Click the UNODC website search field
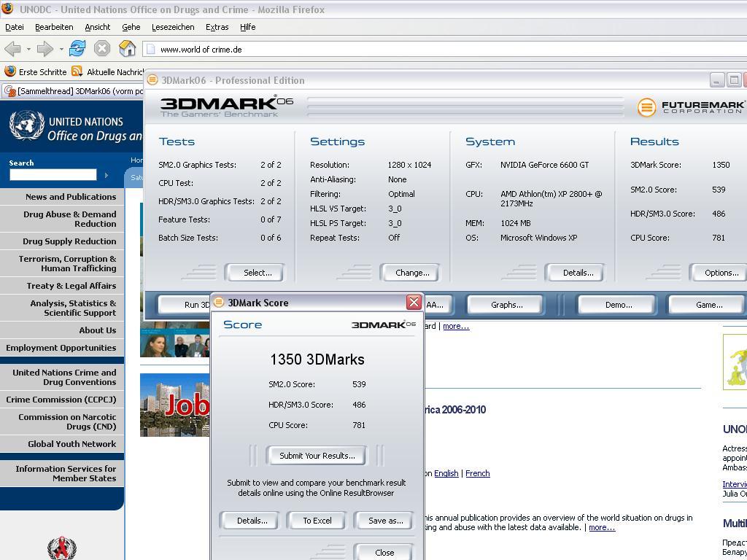747x560 pixels. tap(53, 175)
